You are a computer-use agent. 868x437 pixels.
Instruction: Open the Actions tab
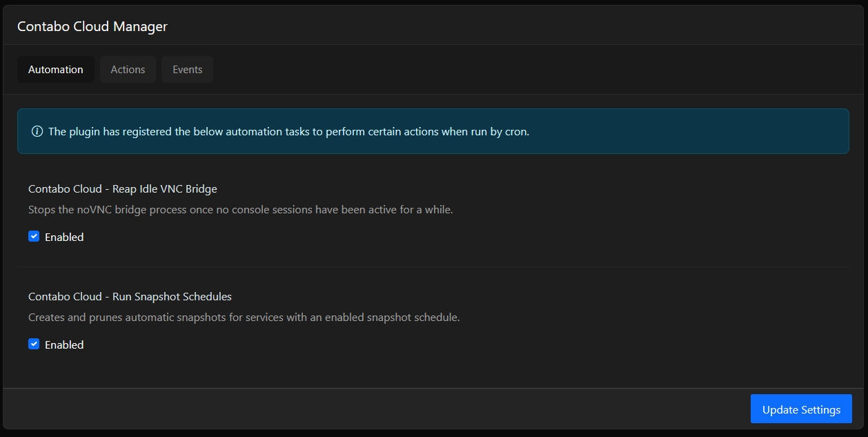tap(128, 70)
